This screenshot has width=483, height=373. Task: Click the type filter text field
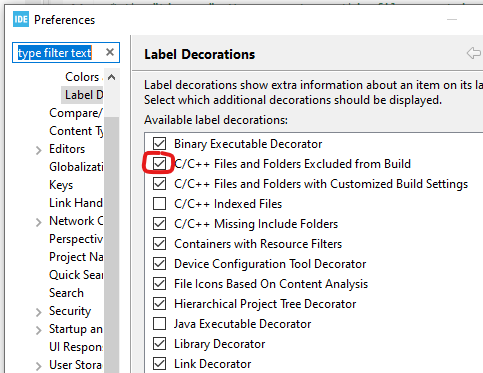pos(58,52)
